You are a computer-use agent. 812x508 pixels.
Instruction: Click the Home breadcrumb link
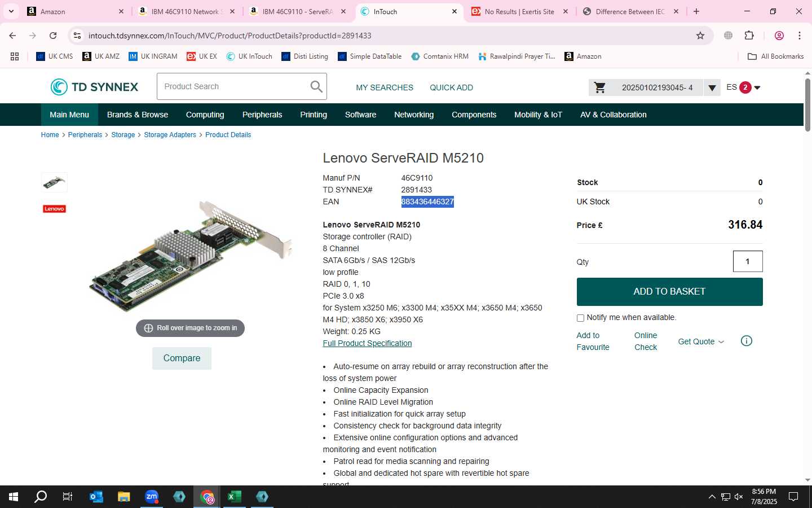[50, 135]
